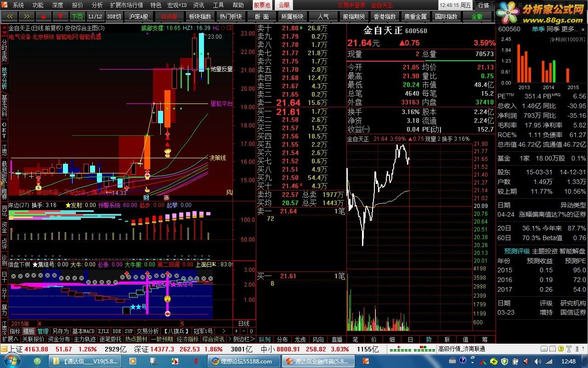Toggle the L1/L2 toolbar button
Image resolution: width=588 pixels, height=368 pixels.
point(95,16)
